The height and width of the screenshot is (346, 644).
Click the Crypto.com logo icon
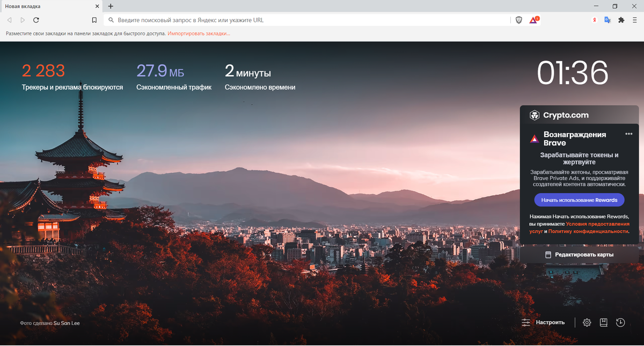click(x=535, y=115)
